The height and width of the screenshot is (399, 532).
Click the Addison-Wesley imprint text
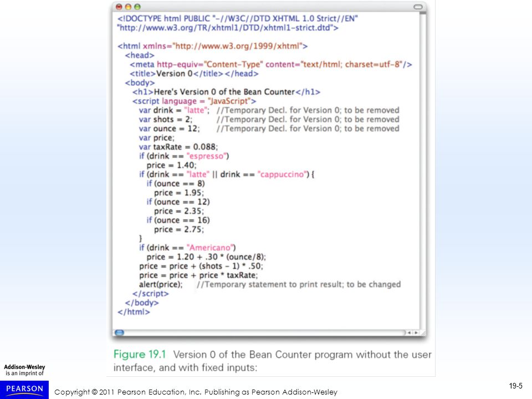[24, 370]
